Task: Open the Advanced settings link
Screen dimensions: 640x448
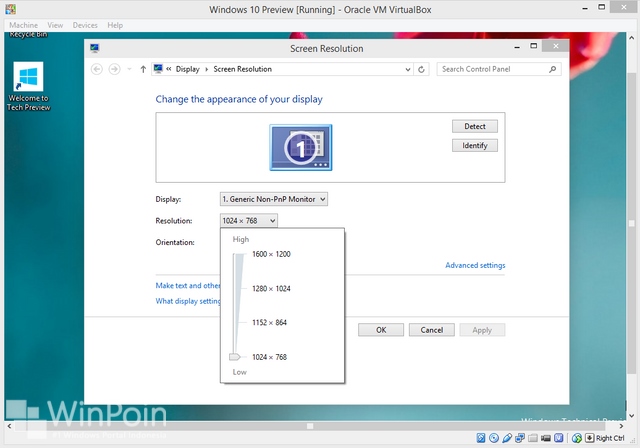Action: click(475, 265)
